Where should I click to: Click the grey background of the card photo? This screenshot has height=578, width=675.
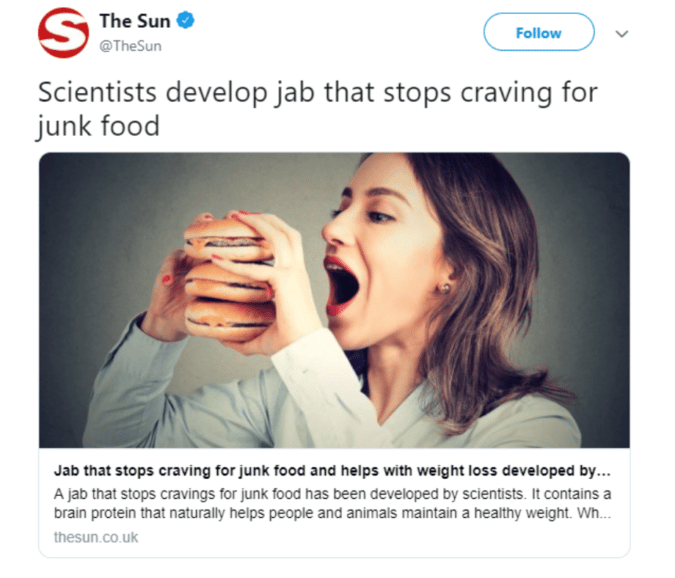tap(108, 215)
